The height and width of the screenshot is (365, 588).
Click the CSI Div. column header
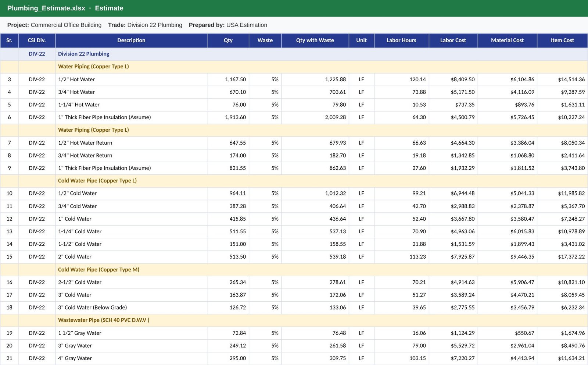coord(37,40)
